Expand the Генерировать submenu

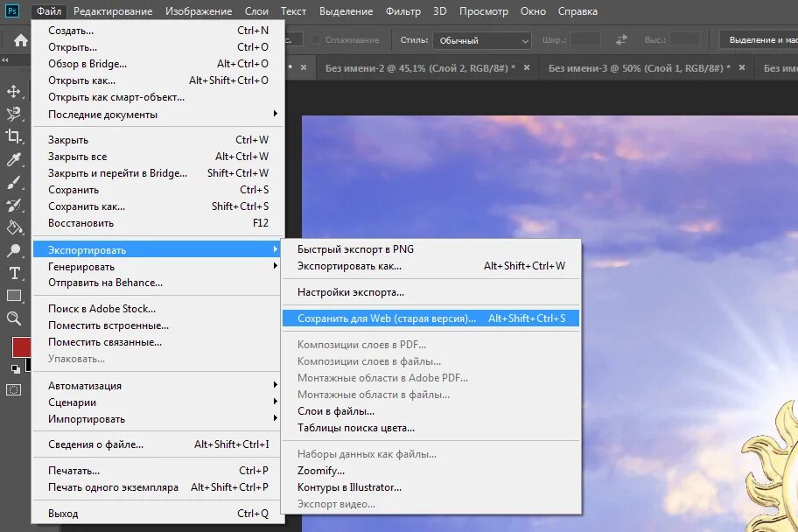(158, 267)
